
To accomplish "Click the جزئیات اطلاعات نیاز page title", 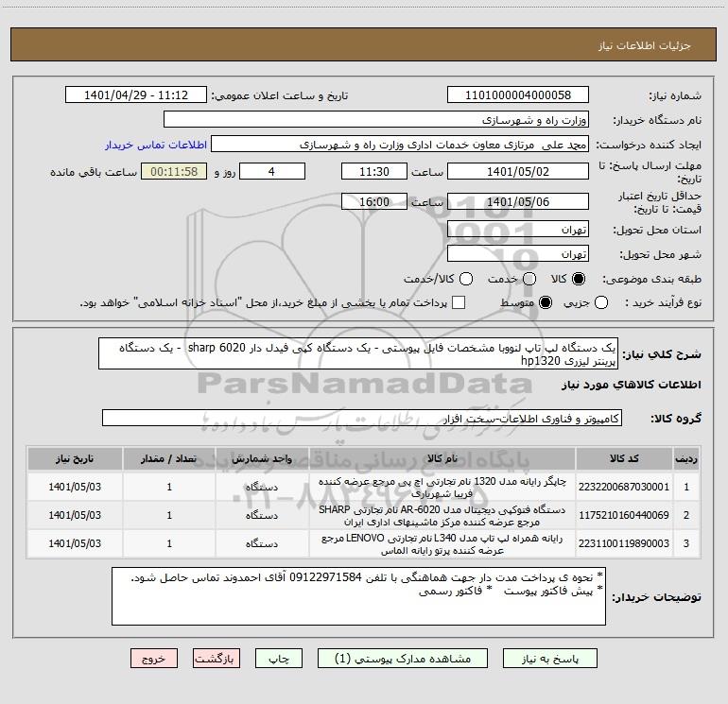I will (x=644, y=45).
